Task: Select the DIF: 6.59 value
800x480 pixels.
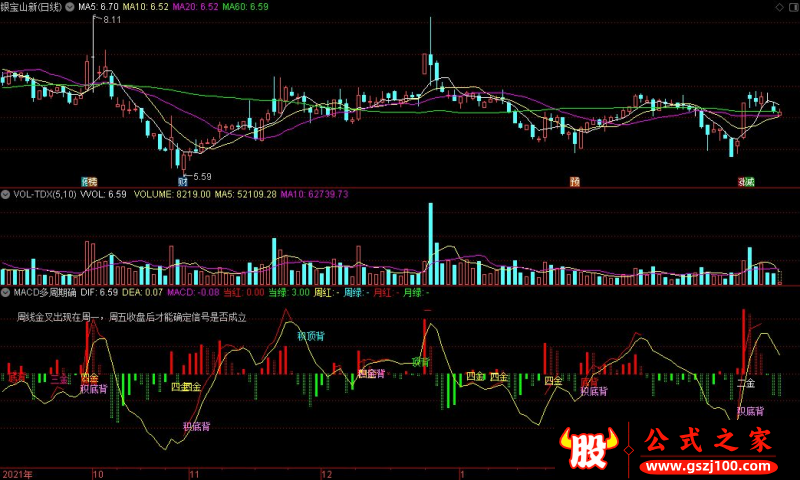Action: pyautogui.click(x=99, y=293)
